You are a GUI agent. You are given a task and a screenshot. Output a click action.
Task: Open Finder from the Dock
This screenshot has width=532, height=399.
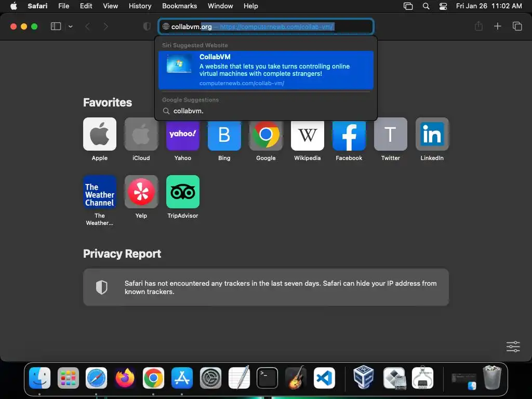(x=39, y=378)
